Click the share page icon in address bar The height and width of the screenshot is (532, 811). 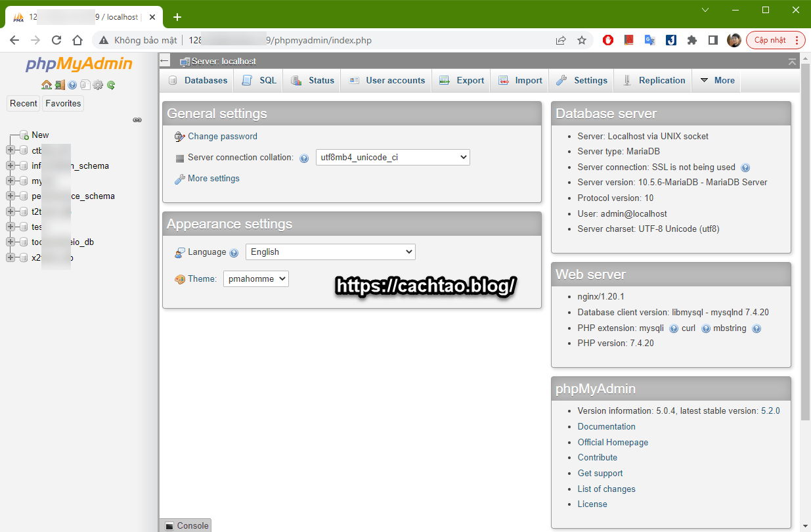pos(561,40)
